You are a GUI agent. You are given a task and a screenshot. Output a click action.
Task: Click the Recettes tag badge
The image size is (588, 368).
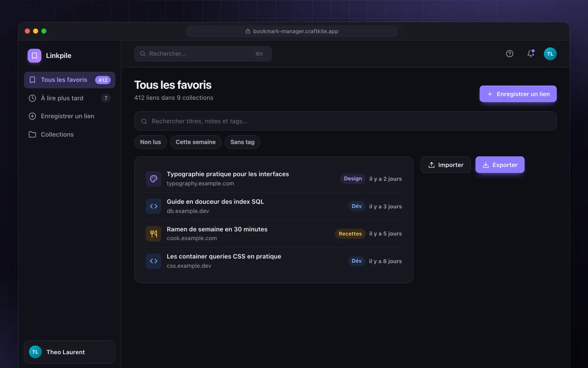click(x=350, y=234)
